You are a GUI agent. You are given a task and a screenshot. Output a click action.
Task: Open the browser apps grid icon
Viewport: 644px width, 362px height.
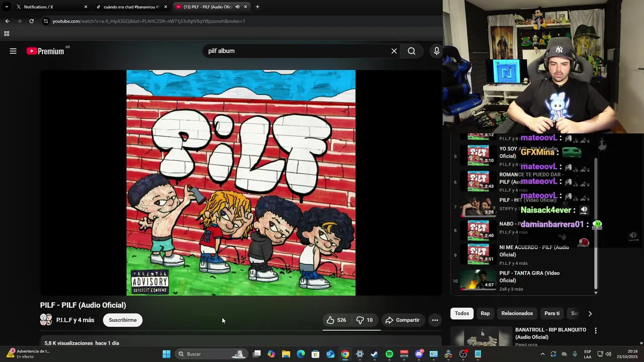pyautogui.click(x=7, y=34)
